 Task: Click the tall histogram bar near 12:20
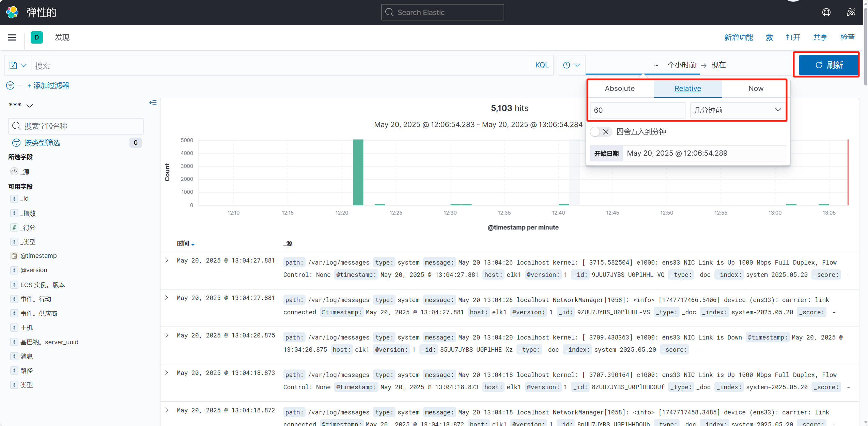tap(358, 172)
